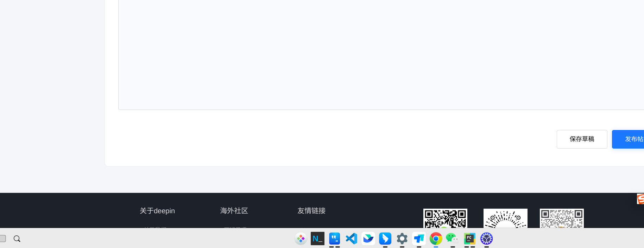Image resolution: width=644 pixels, height=248 pixels.
Task: Launch Visual Studio Code from the dock
Action: click(x=351, y=239)
